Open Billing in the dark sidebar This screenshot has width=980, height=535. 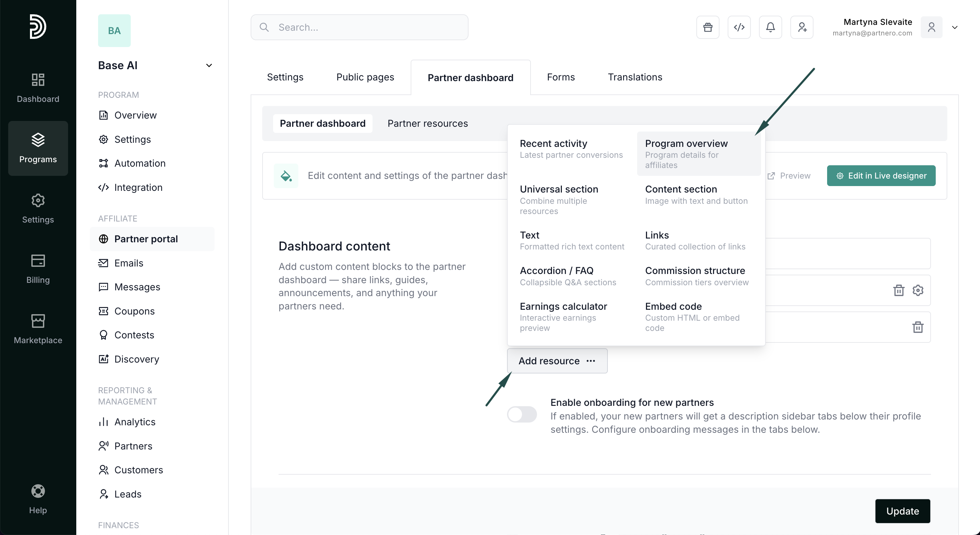(x=38, y=269)
